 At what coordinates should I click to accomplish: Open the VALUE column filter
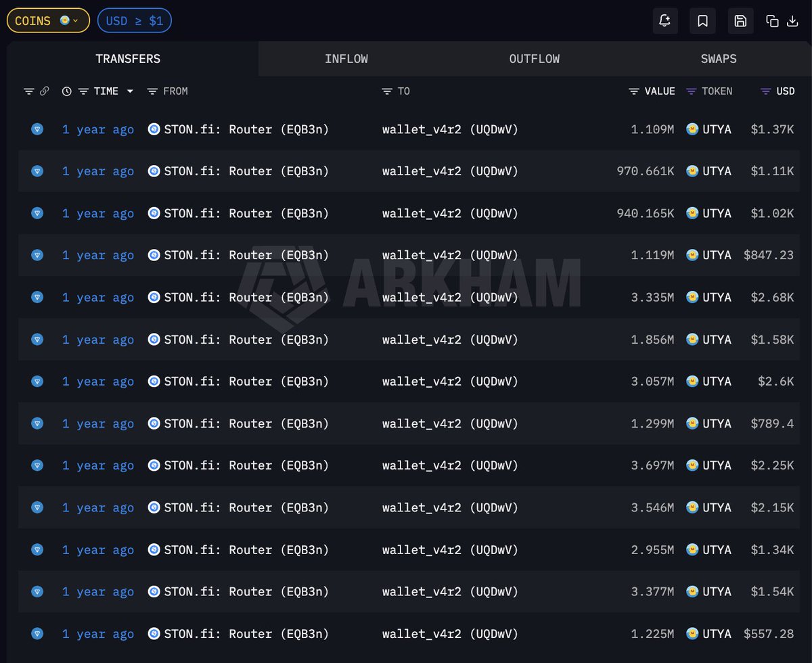[x=634, y=91]
